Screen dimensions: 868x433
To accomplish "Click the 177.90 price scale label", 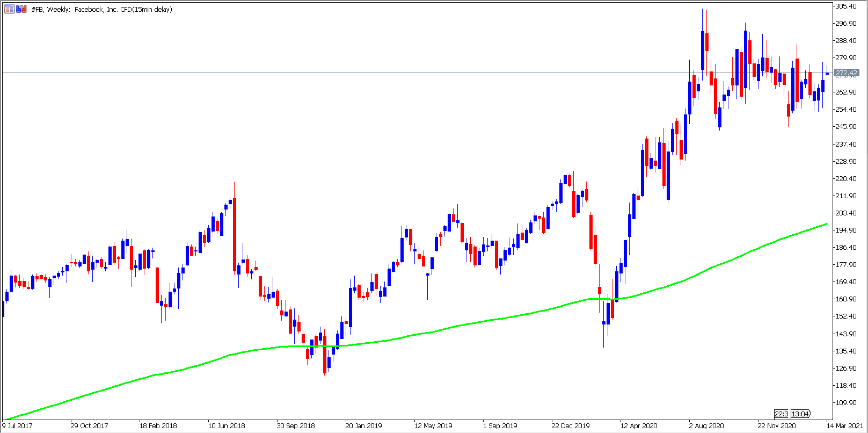I will click(846, 264).
